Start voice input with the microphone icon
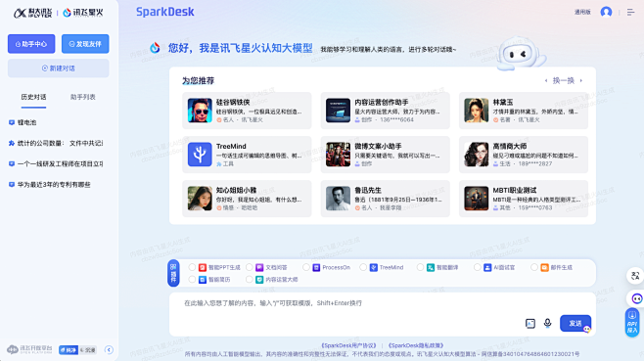The width and height of the screenshot is (644, 361). [x=547, y=323]
